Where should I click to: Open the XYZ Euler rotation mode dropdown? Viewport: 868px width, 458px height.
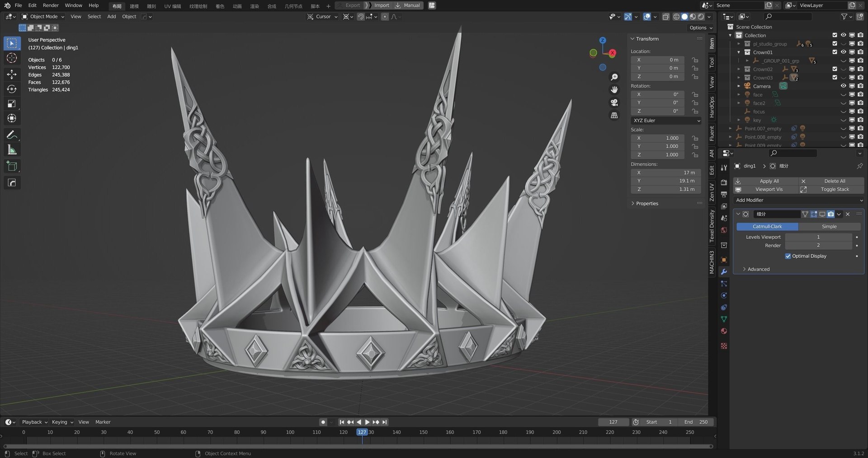point(666,121)
